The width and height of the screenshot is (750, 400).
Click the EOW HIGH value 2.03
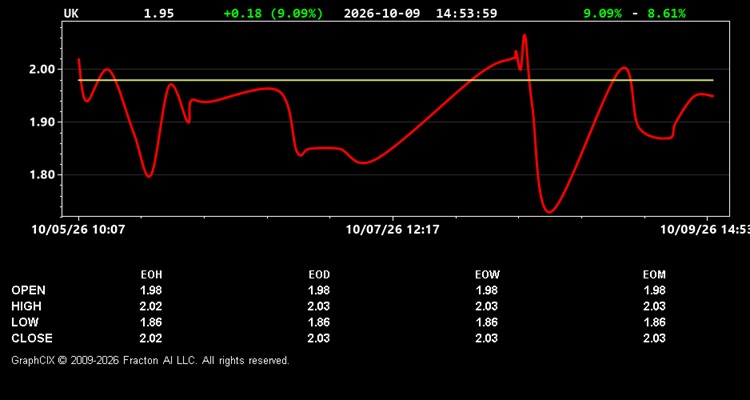(x=486, y=306)
